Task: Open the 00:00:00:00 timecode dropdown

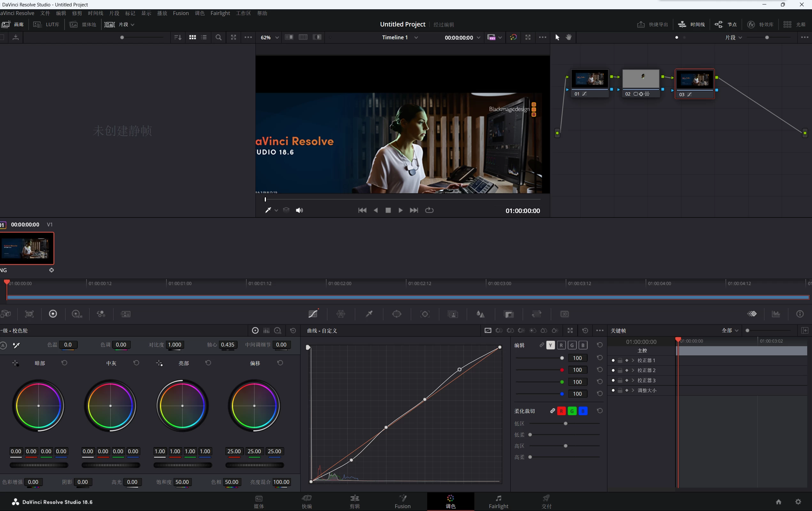Action: click(462, 37)
